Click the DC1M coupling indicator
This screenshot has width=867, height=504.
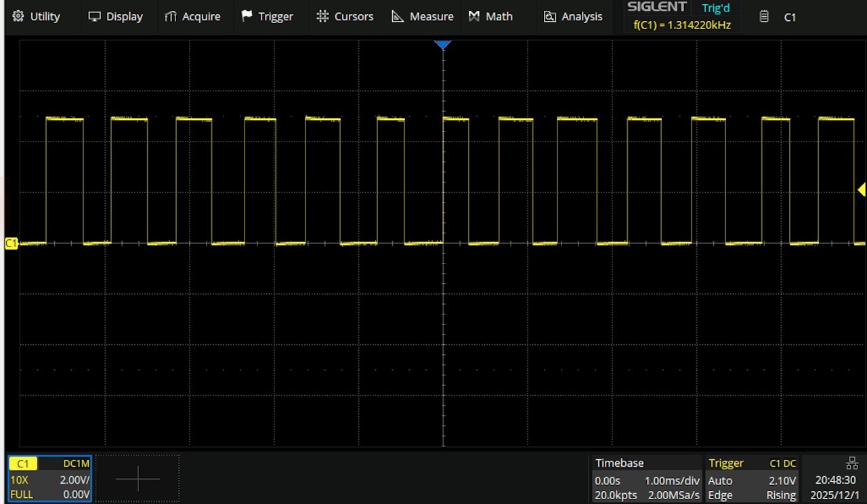pyautogui.click(x=76, y=464)
